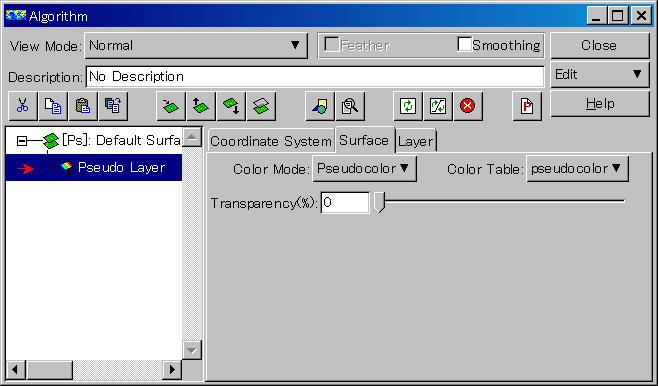Click the Copy icon in toolbar
The image size is (658, 386).
coord(53,106)
